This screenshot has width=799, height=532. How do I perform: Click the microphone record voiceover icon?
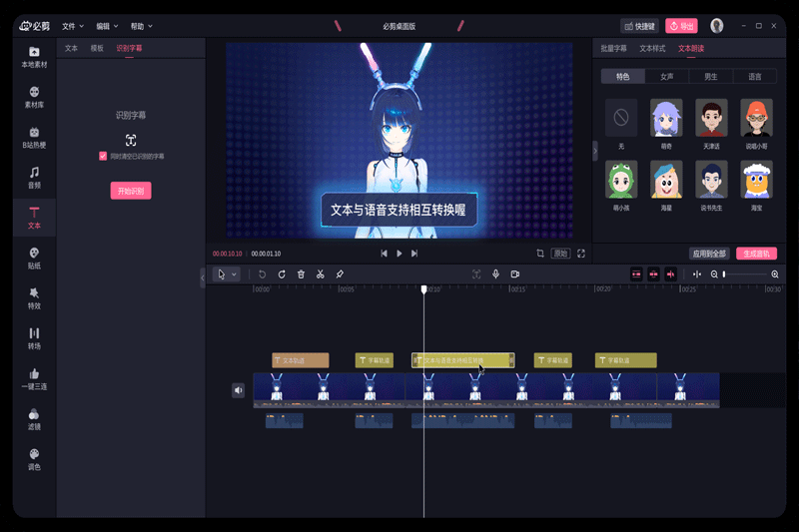click(495, 273)
